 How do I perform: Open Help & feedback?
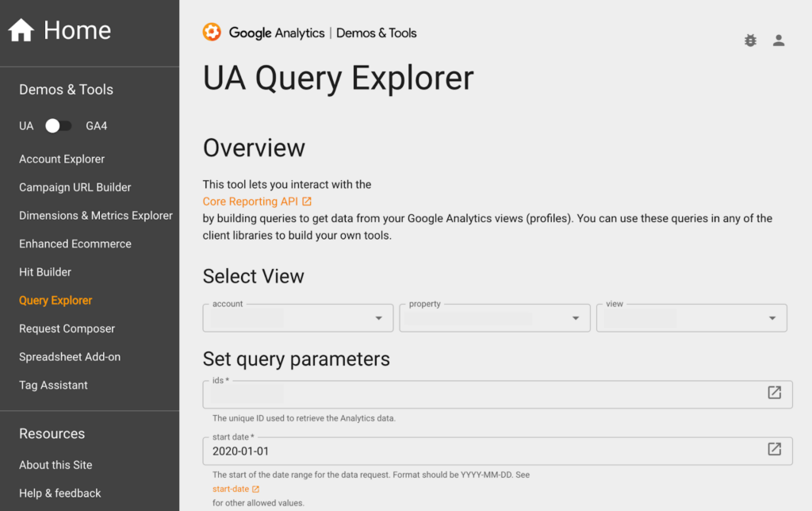(59, 493)
